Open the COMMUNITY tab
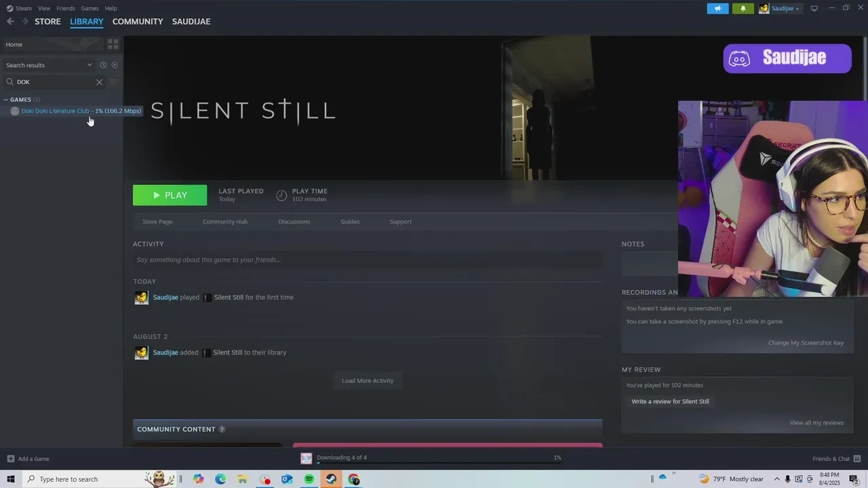This screenshot has width=868, height=488. pyautogui.click(x=138, y=22)
